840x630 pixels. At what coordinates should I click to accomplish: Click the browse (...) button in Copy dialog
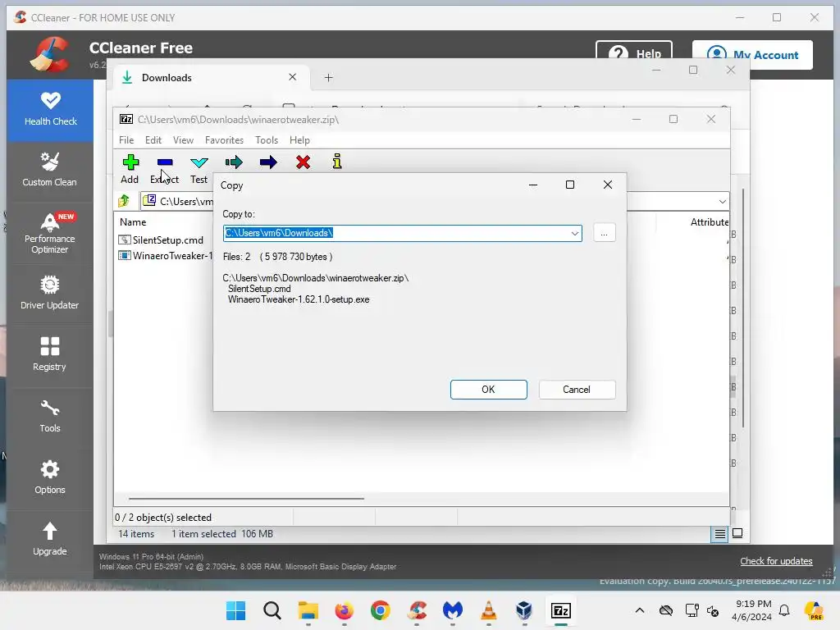(605, 233)
